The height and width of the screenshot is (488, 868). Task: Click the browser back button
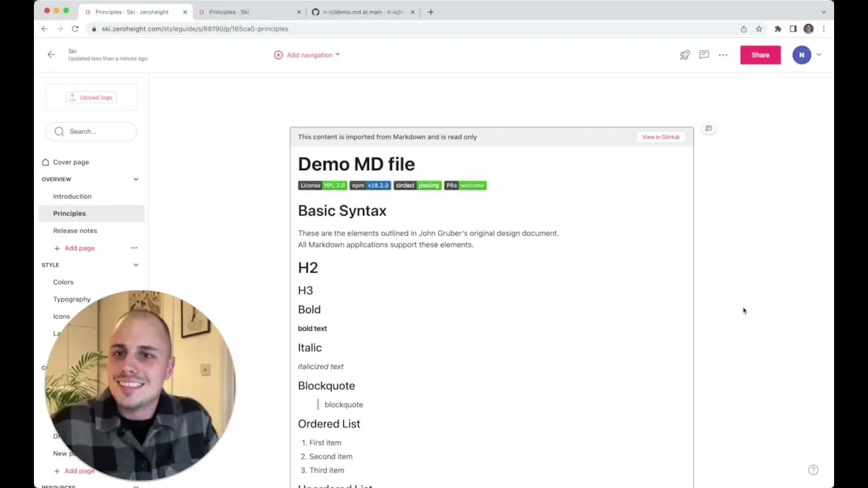pos(45,28)
